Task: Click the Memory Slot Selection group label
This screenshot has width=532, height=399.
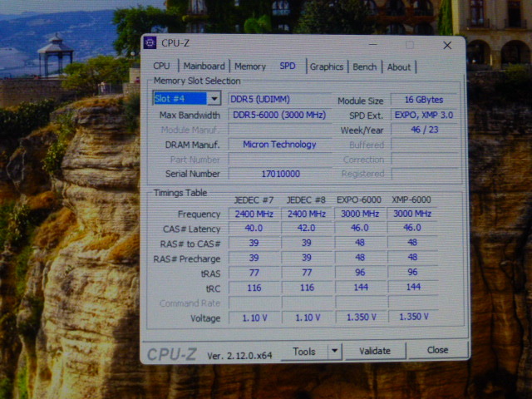Action: point(197,81)
